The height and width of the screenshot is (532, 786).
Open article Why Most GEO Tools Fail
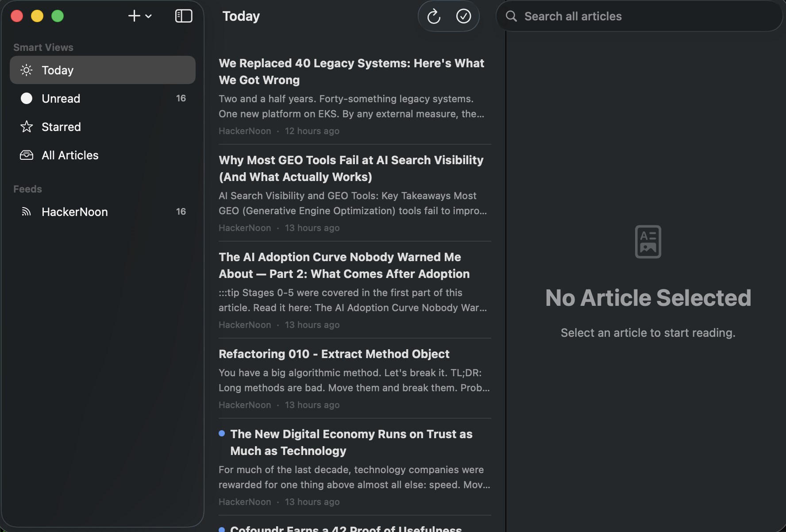coord(355,193)
